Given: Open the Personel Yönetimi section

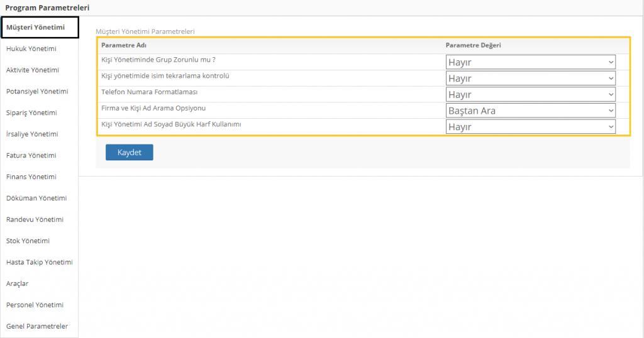Looking at the screenshot, I should (35, 305).
